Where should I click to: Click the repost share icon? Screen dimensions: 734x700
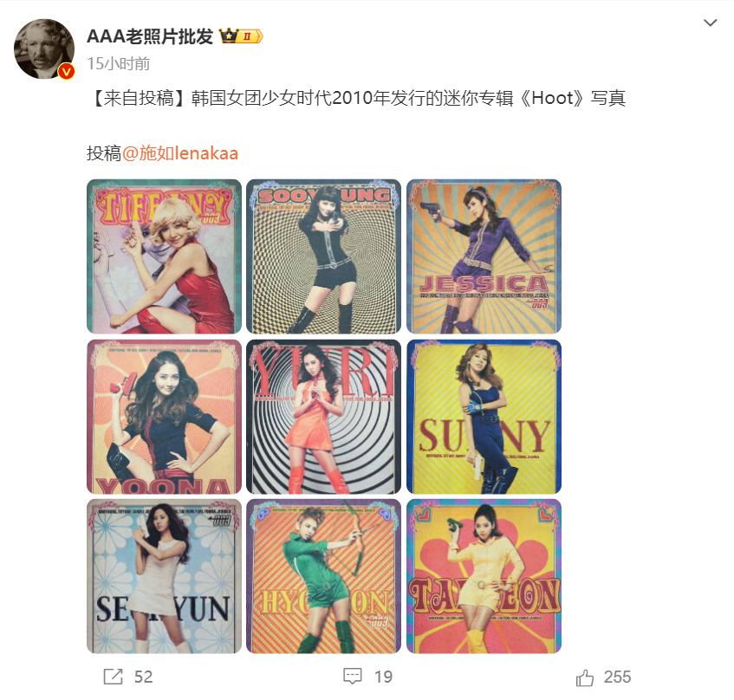tap(113, 676)
